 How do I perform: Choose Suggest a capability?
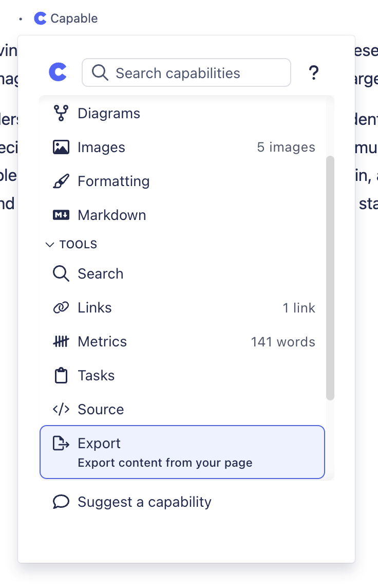point(144,502)
